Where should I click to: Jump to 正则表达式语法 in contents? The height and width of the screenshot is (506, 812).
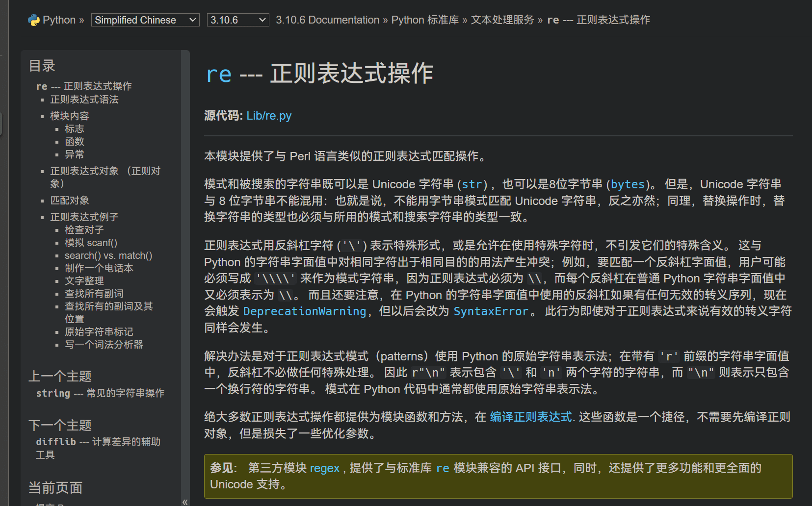coord(84,100)
